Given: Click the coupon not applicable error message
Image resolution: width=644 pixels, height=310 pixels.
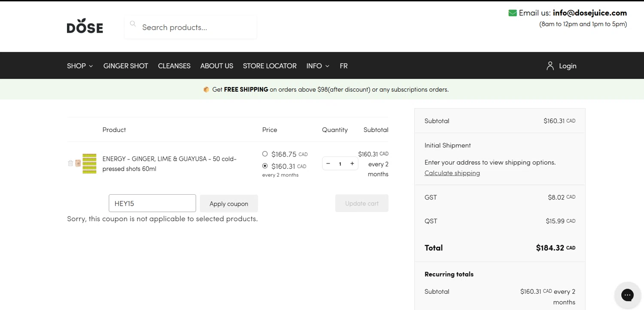Looking at the screenshot, I should [162, 219].
